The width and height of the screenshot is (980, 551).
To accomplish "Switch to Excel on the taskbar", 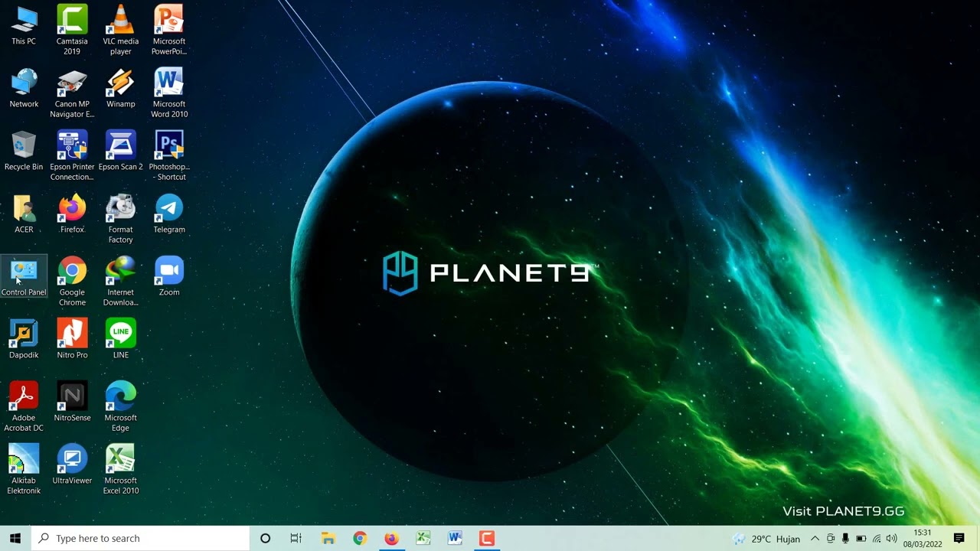I will 423,539.
